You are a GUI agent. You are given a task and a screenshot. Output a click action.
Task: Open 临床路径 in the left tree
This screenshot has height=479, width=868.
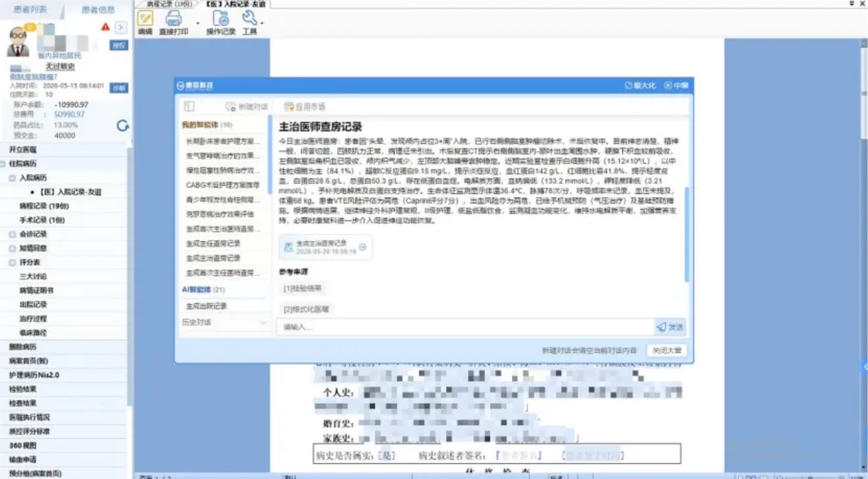point(33,333)
